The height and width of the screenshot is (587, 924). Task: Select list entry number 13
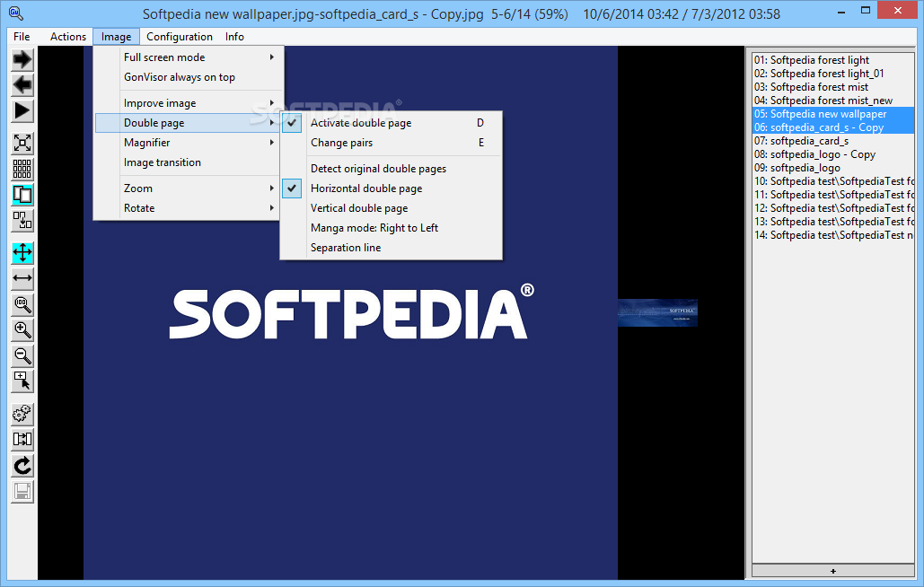(x=833, y=222)
